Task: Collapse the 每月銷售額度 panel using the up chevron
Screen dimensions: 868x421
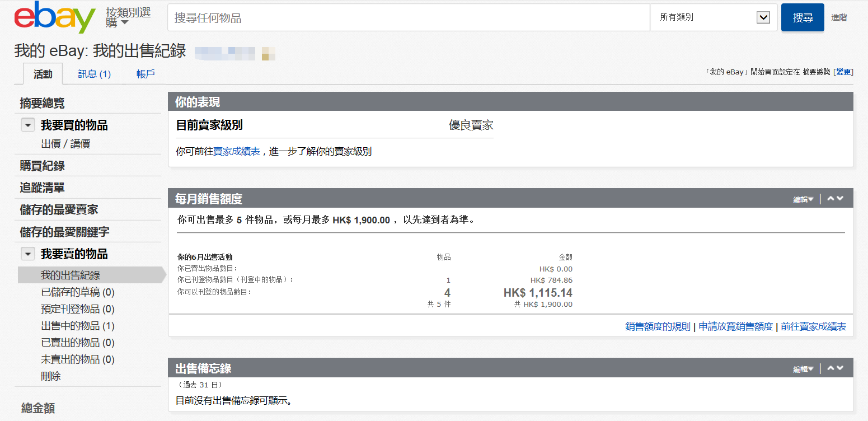Action: (x=831, y=198)
